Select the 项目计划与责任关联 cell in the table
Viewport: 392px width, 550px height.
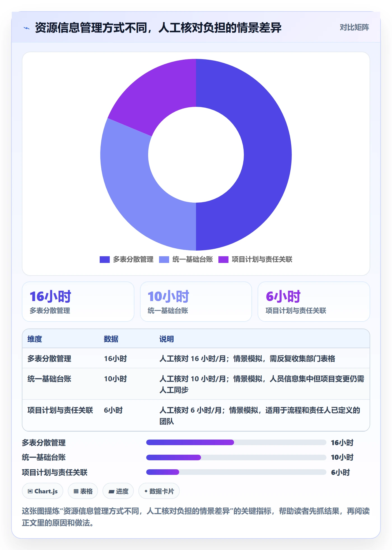click(60, 410)
